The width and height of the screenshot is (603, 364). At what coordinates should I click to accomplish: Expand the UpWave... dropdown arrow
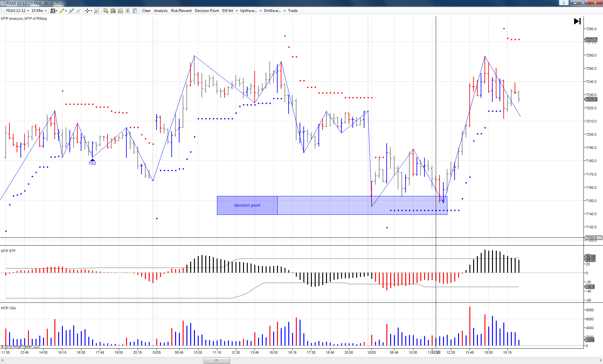pyautogui.click(x=261, y=11)
